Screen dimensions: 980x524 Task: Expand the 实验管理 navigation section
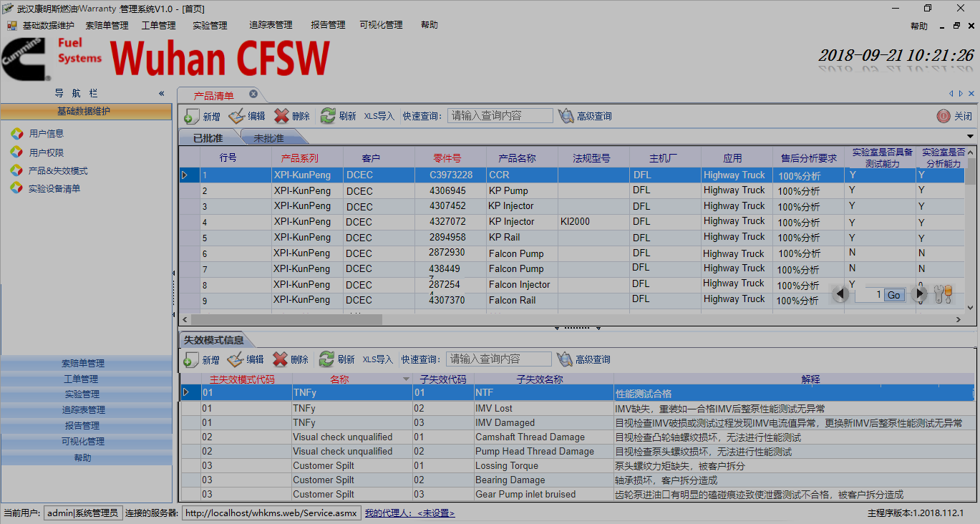point(87,394)
